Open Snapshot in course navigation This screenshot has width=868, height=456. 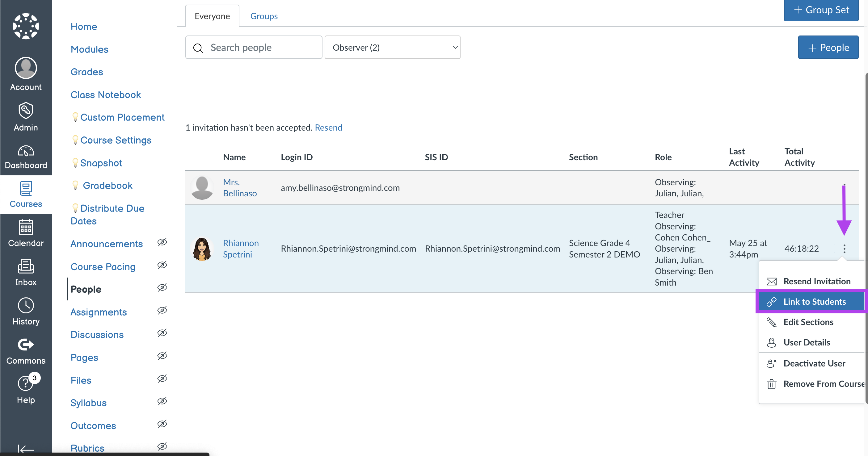click(101, 163)
